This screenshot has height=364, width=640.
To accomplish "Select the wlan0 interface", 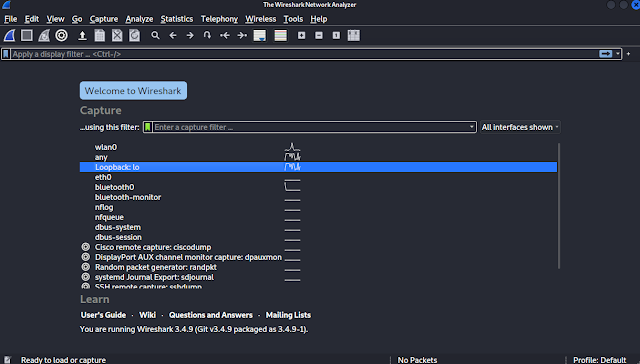I will pyautogui.click(x=318, y=147).
